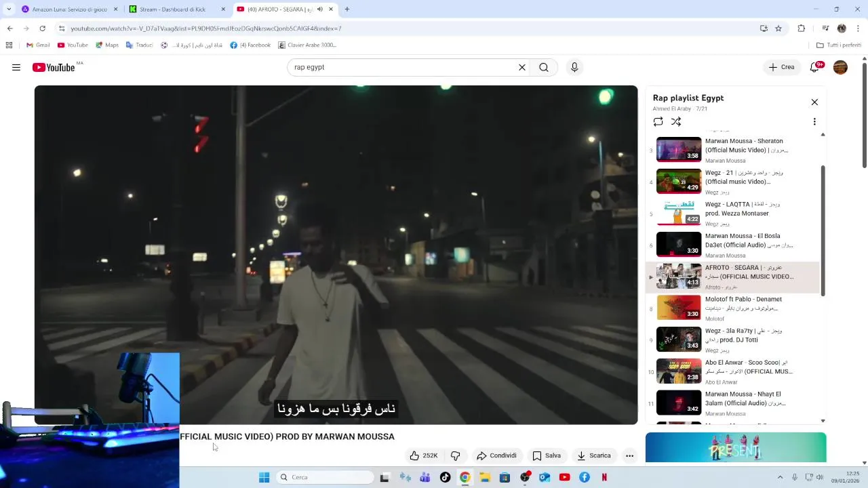Open (4) Facebook bookmark
Screen dimensions: 868x488
pos(250,45)
